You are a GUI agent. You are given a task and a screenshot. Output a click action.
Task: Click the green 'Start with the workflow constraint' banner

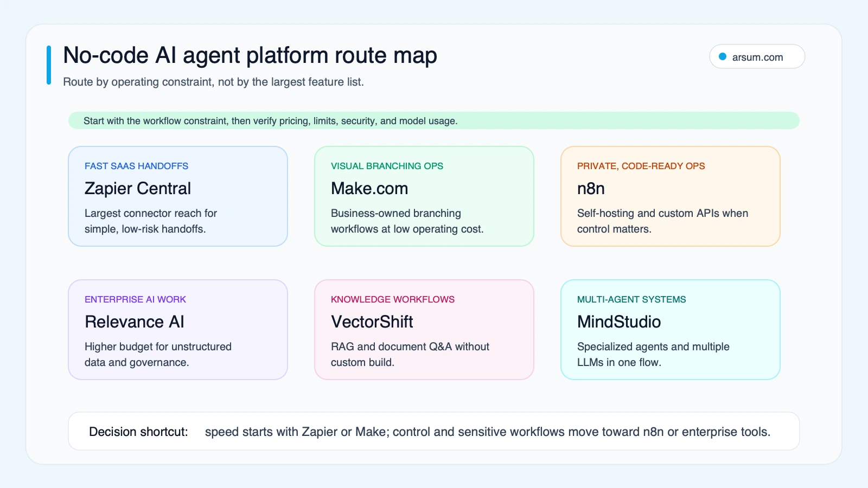pyautogui.click(x=434, y=120)
